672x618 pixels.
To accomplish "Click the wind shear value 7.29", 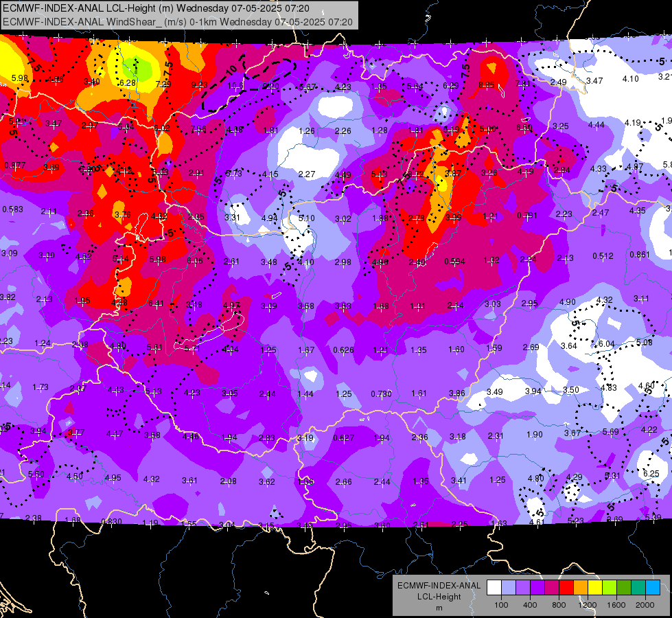I will point(163,84).
